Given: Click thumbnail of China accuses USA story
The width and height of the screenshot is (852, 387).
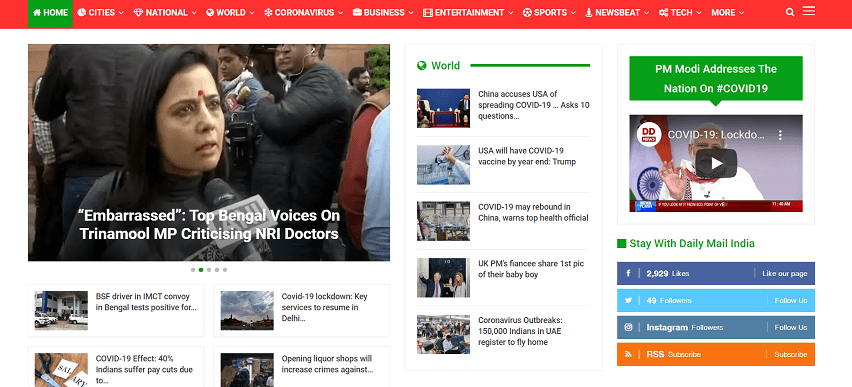Looking at the screenshot, I should 443,108.
